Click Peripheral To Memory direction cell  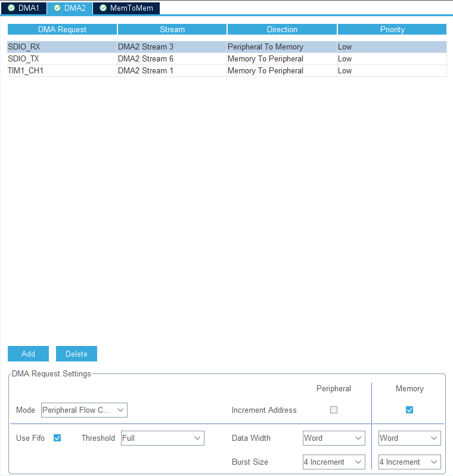point(282,47)
